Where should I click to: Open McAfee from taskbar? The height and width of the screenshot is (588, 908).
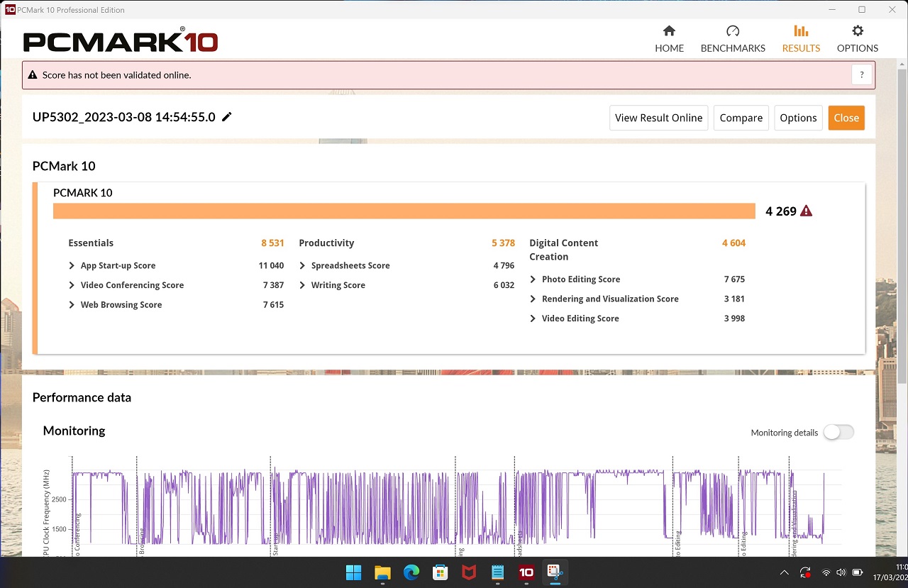469,572
